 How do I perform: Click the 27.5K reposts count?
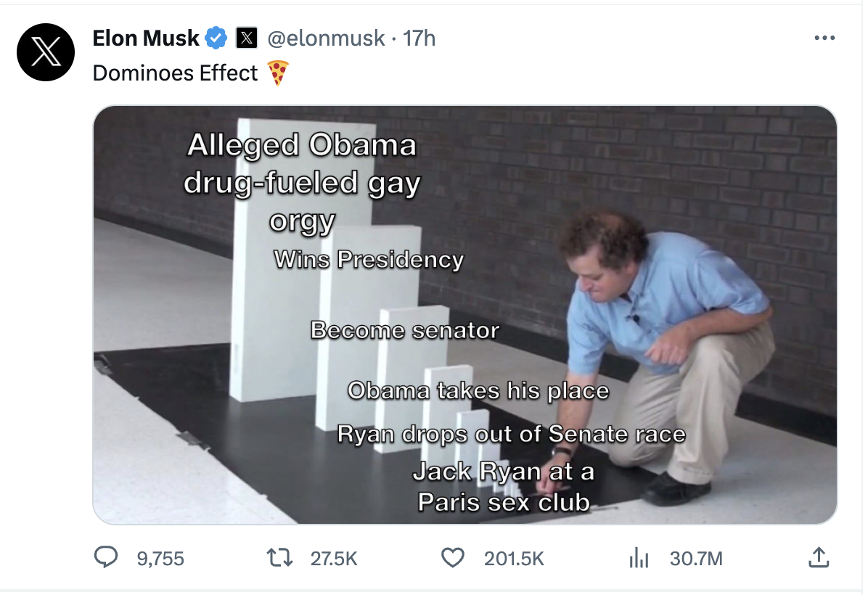[333, 558]
